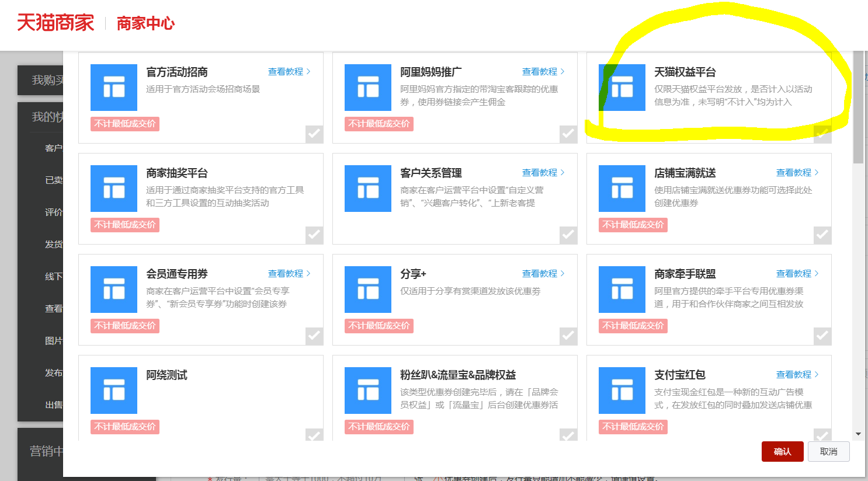Select the 阿绕测试 card title
Image resolution: width=868 pixels, height=481 pixels.
tap(166, 375)
